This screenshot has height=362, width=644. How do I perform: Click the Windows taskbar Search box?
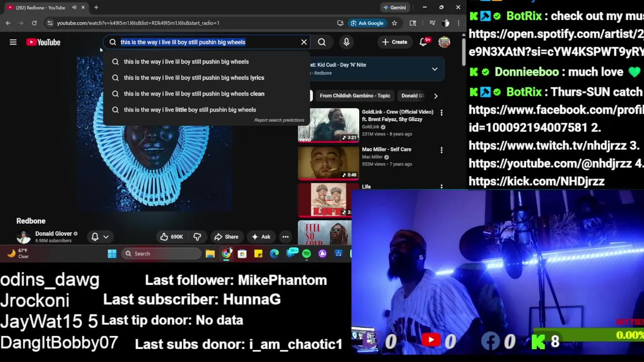(161, 254)
